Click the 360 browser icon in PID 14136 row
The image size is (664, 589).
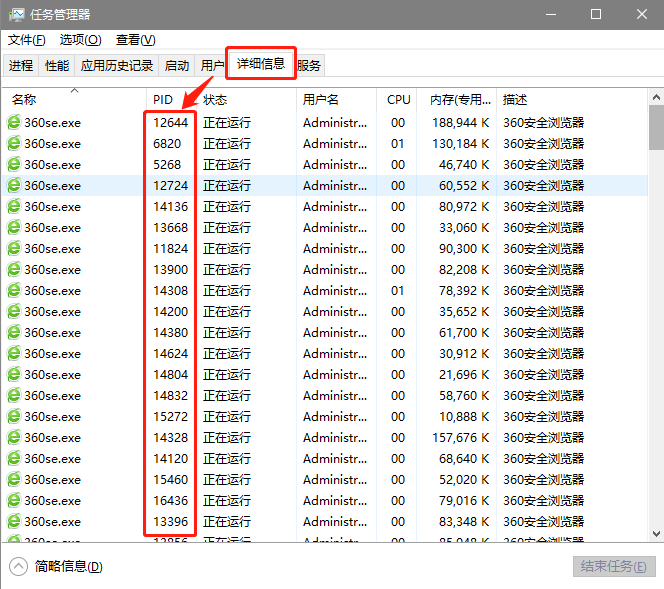pos(14,206)
